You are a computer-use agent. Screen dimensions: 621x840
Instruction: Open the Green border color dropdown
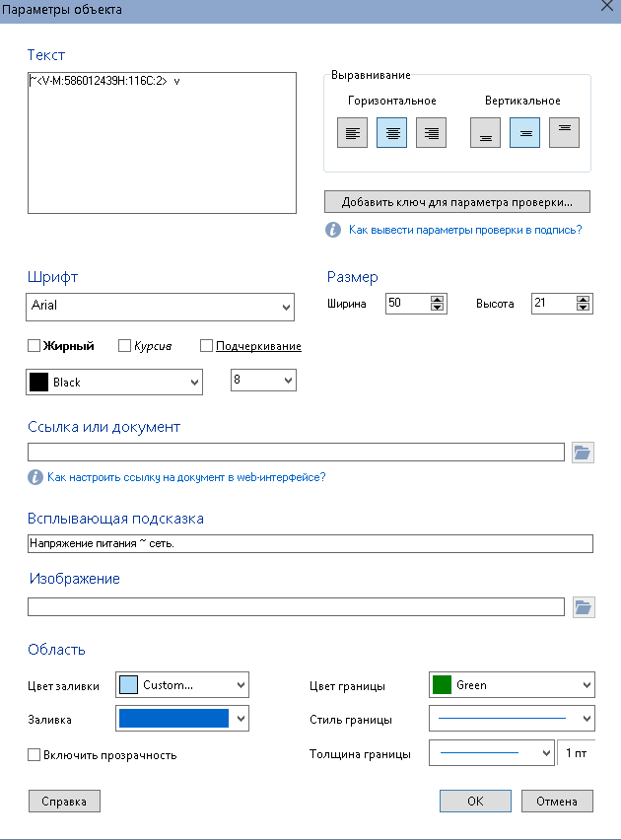pos(512,684)
